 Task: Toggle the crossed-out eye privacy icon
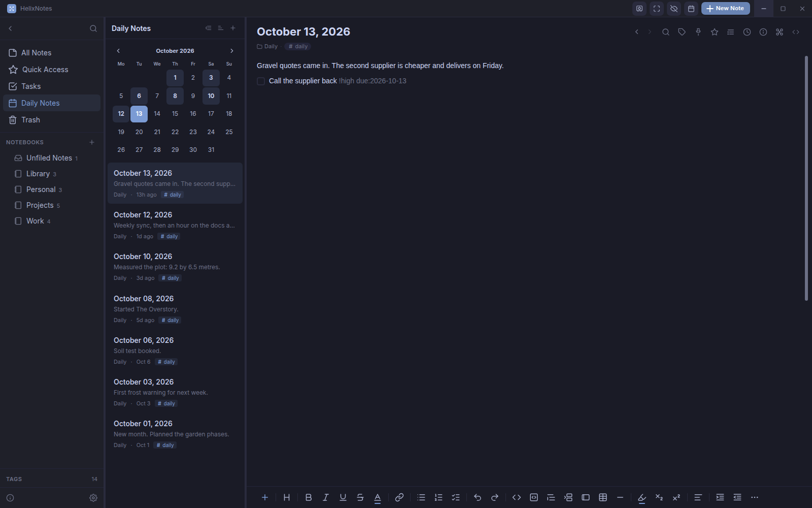pyautogui.click(x=674, y=9)
